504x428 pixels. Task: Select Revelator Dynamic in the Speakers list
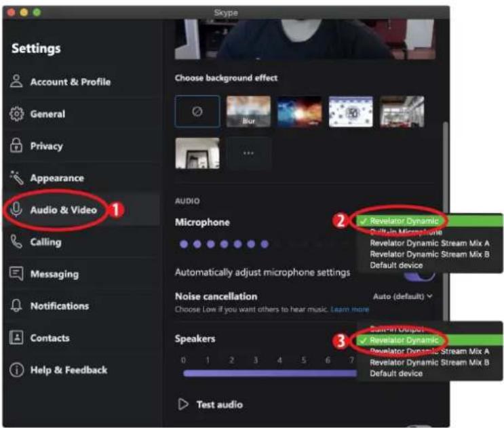click(x=430, y=340)
